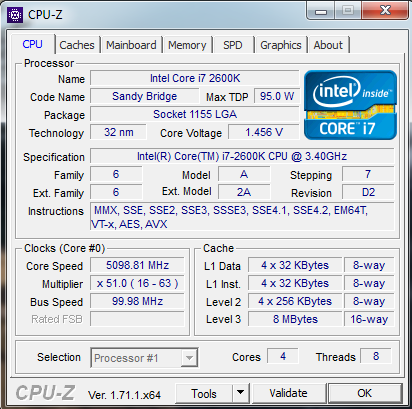Switch to the Caches tab
The height and width of the screenshot is (409, 412).
77,45
